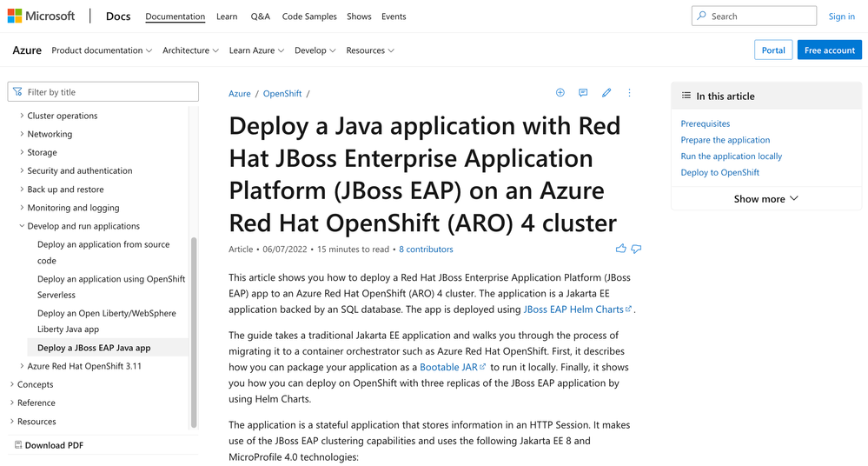Click the Microsoft logo
The height and width of the screenshot is (466, 868).
tap(41, 16)
